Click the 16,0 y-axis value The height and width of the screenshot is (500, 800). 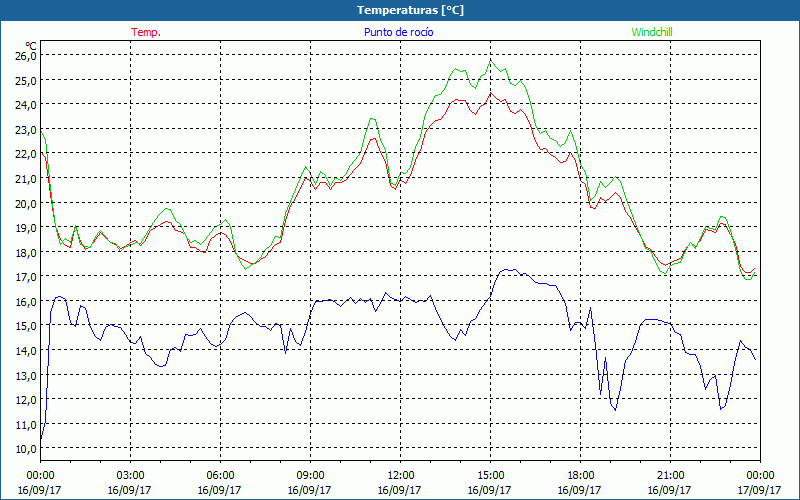26,302
